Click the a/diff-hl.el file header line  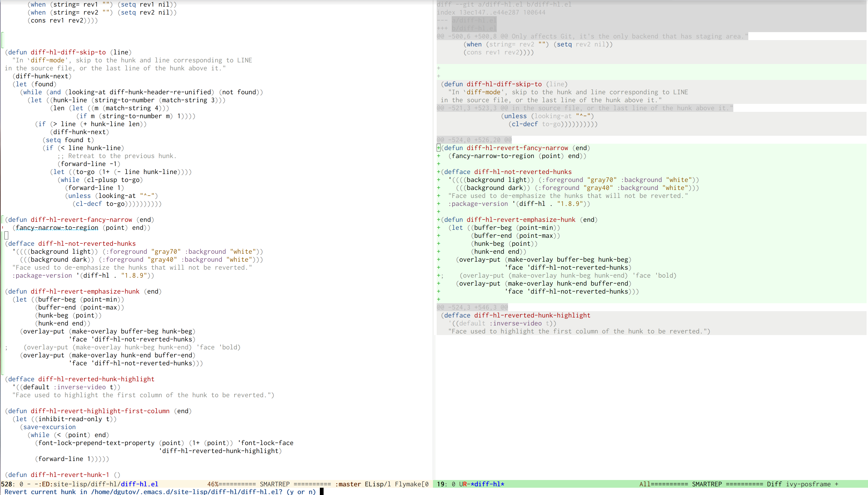[x=474, y=20]
